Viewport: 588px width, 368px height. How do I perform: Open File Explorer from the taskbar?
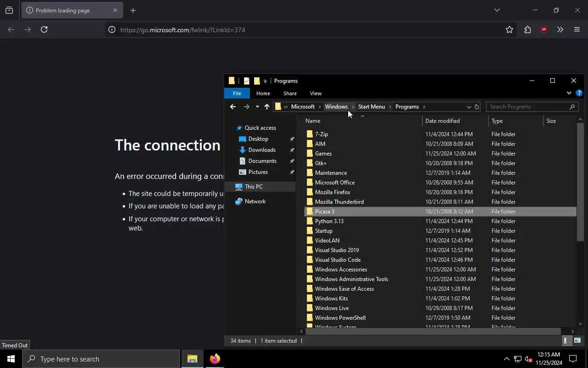point(192,359)
